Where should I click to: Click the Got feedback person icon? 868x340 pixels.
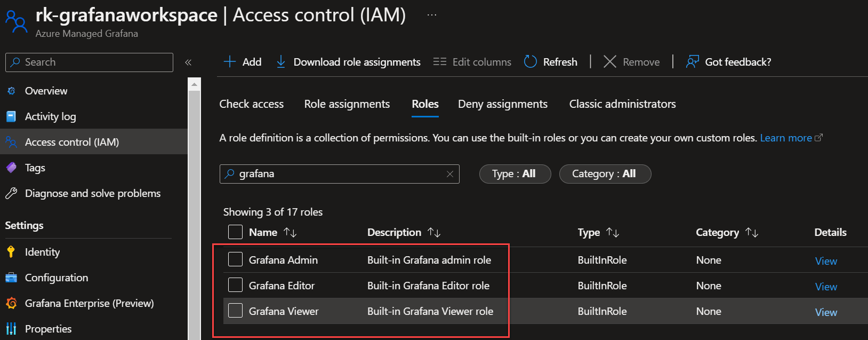692,62
